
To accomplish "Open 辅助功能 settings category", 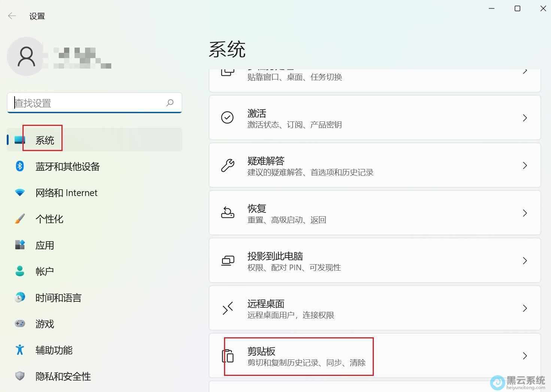I will click(54, 350).
